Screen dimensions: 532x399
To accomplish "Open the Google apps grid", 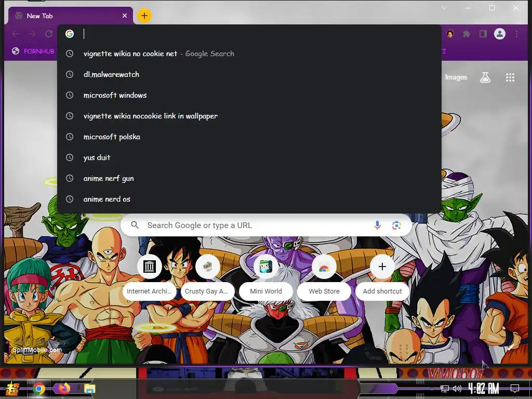I will 510,77.
